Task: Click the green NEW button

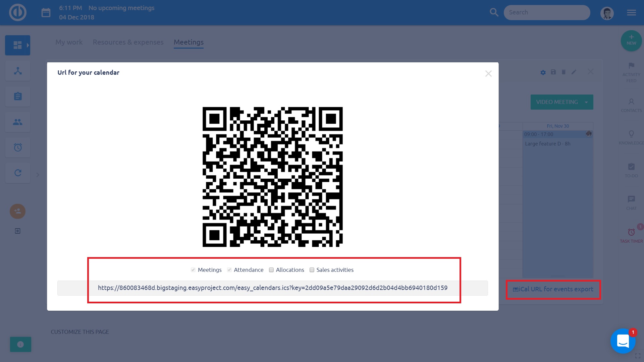Action: [631, 41]
